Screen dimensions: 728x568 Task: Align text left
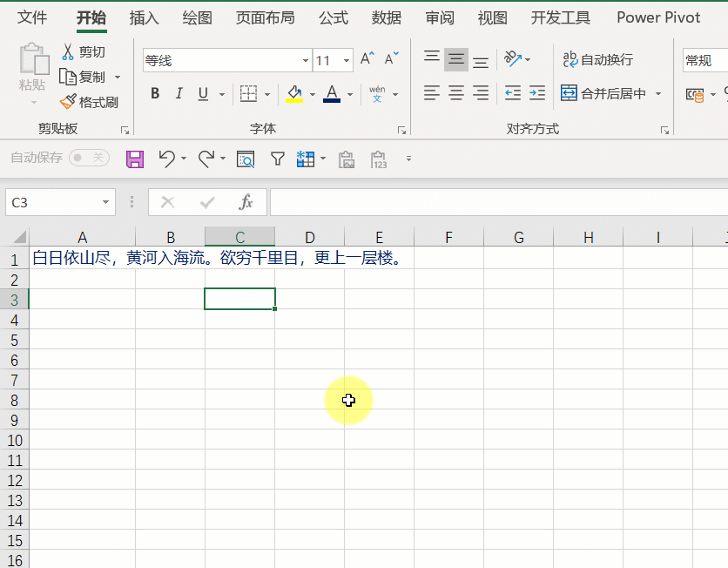pos(432,93)
